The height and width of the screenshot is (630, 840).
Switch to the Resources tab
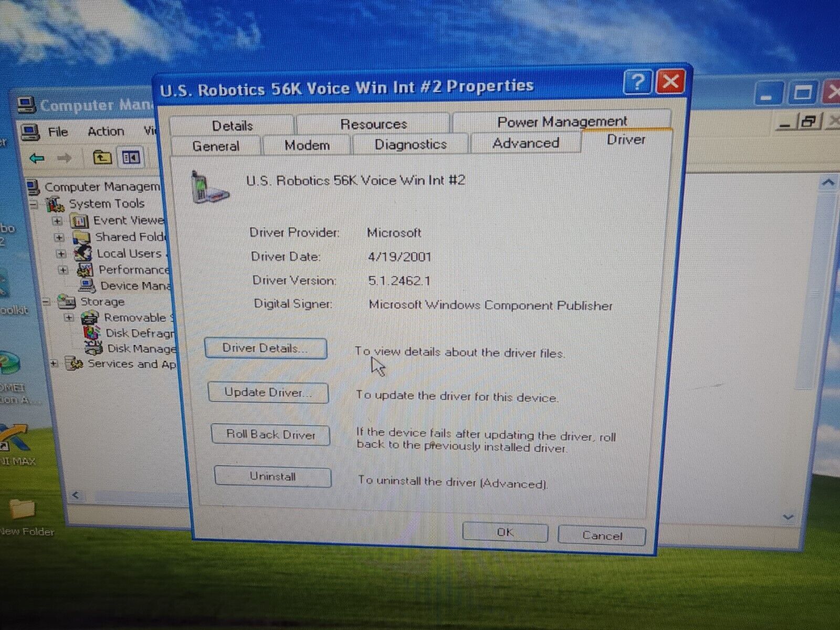(373, 124)
